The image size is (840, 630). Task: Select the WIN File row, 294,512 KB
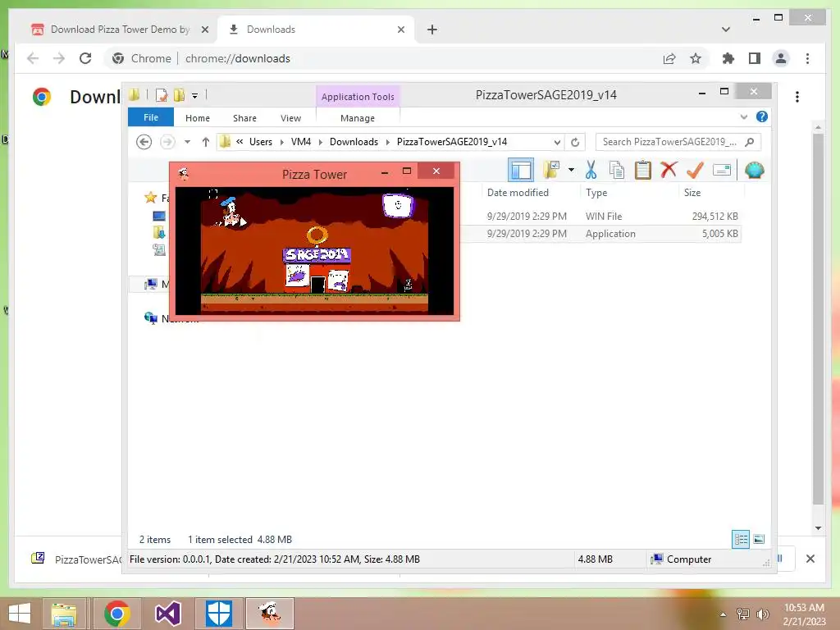click(600, 217)
